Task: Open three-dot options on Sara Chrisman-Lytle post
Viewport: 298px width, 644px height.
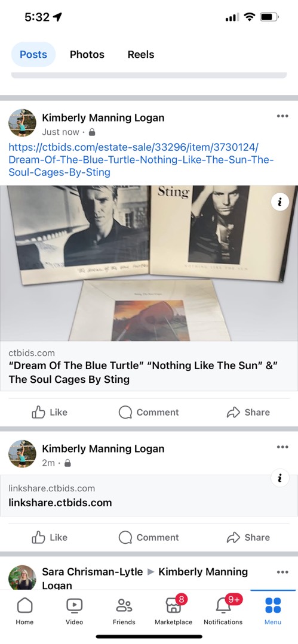Action: tap(282, 572)
